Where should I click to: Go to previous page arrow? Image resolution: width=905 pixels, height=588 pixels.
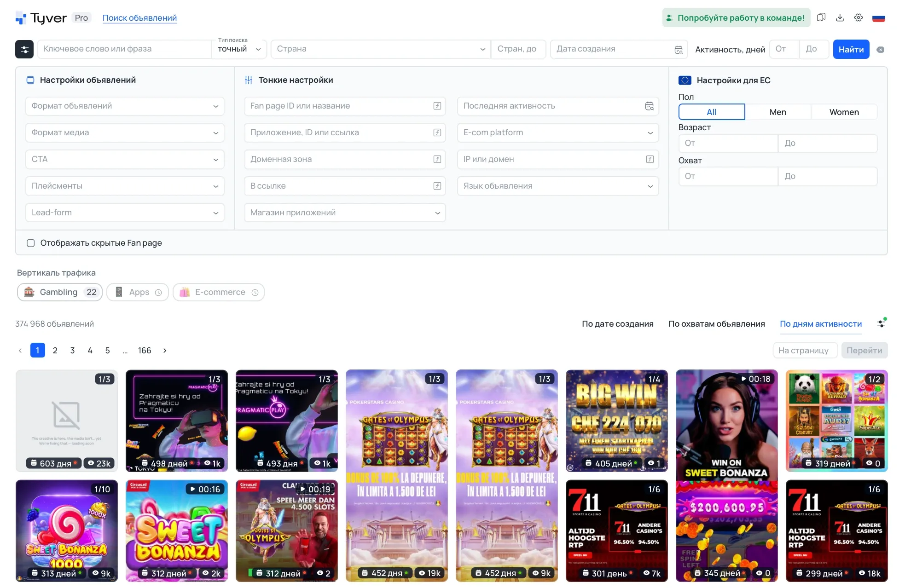pos(20,351)
